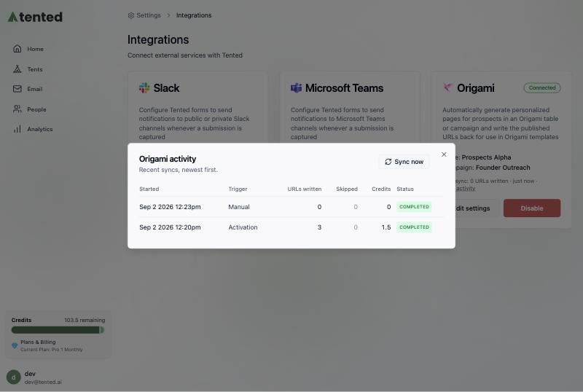Viewport: 583px width, 392px height.
Task: Click the credits progress bar
Action: [x=58, y=330]
